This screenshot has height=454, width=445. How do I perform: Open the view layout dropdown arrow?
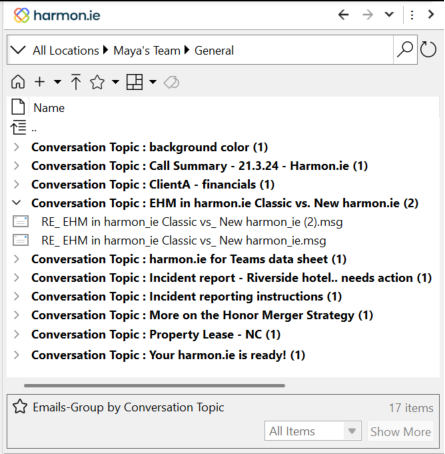click(153, 82)
